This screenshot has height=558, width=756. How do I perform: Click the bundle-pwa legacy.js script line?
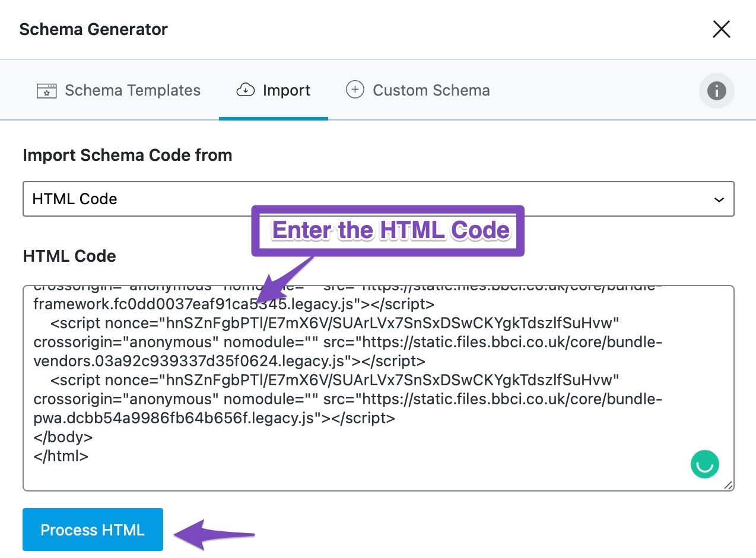(214, 418)
